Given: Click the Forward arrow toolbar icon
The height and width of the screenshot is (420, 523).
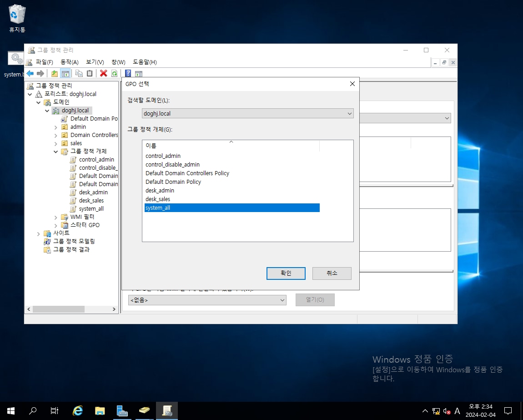Looking at the screenshot, I should [40, 73].
